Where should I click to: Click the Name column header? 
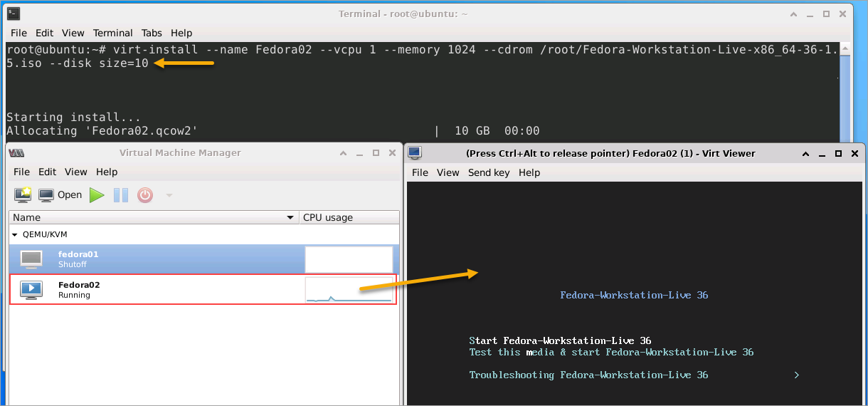click(154, 217)
